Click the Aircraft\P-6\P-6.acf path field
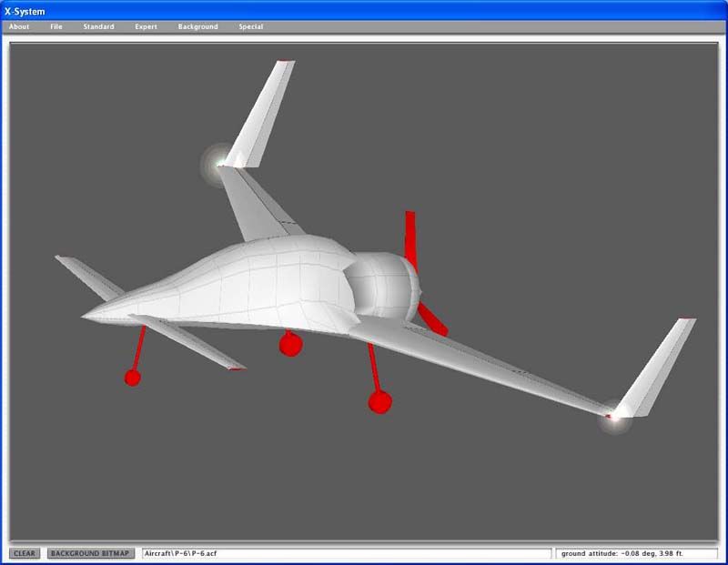This screenshot has height=565, width=728. pos(346,553)
